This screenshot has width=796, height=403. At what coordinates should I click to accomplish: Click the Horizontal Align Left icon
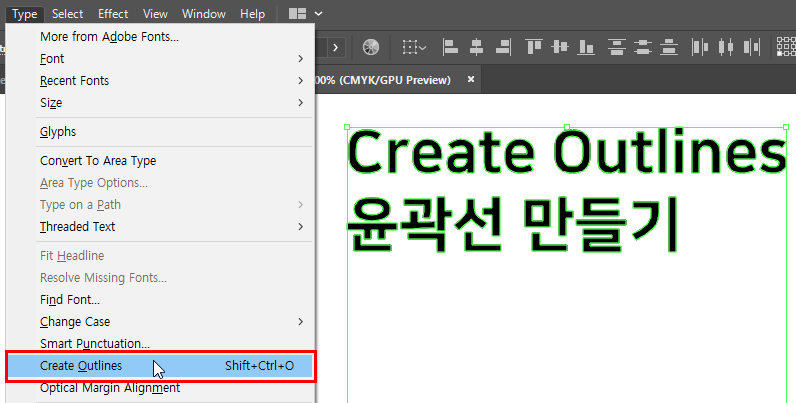tap(451, 47)
